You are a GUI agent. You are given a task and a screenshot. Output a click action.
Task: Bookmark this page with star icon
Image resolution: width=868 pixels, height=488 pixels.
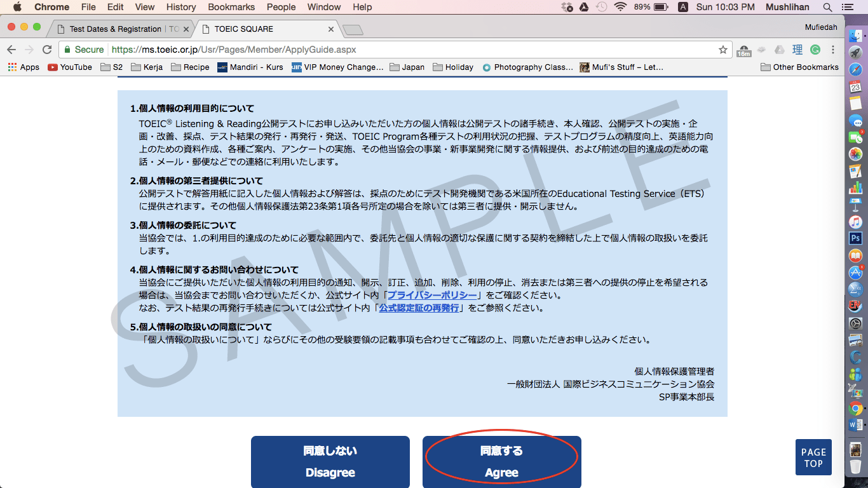[722, 50]
